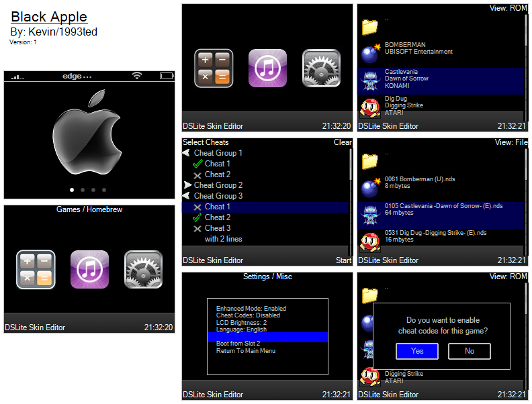The image size is (532, 404).
Task: Click the battery icon in the status bar
Action: [x=167, y=76]
